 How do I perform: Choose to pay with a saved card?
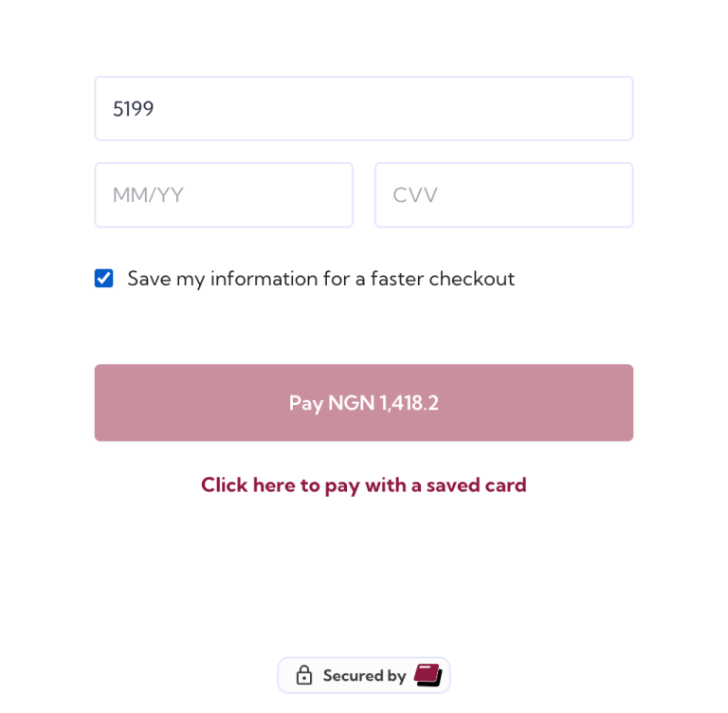click(x=363, y=485)
